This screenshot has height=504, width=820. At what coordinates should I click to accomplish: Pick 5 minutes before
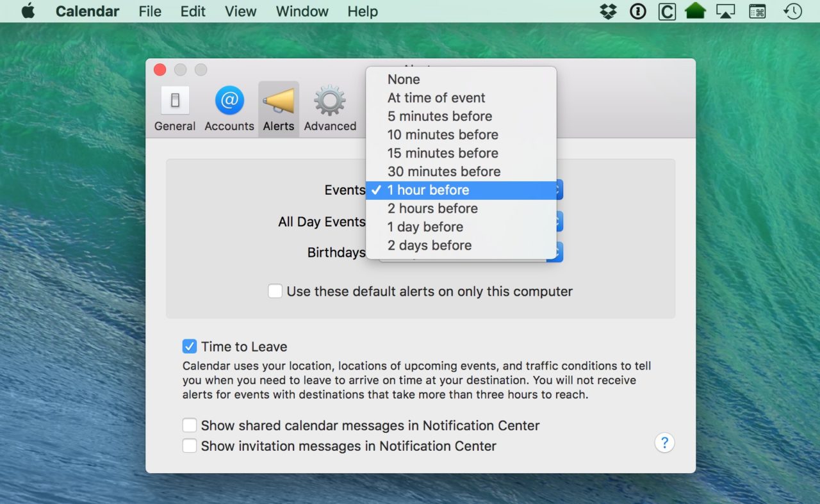pos(461,117)
